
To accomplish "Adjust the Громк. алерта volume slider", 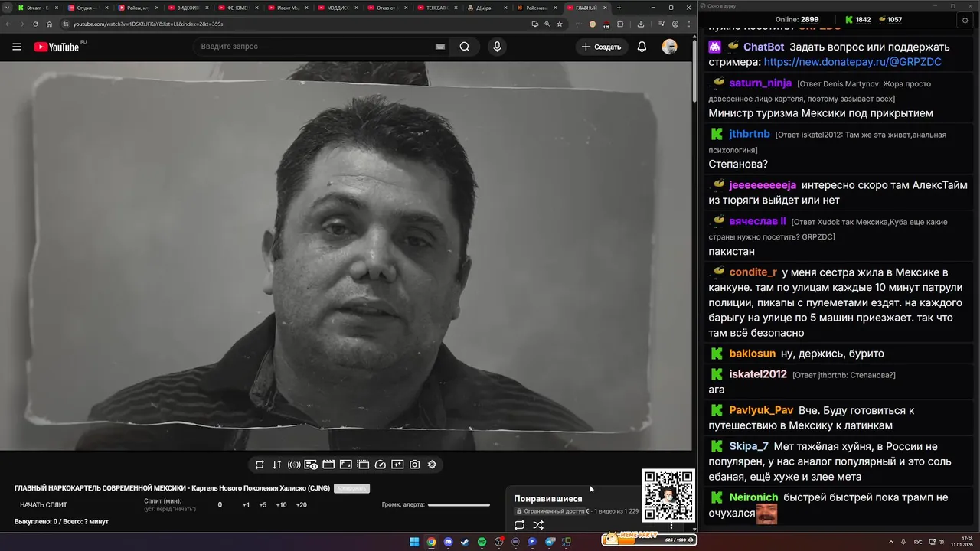I will pyautogui.click(x=459, y=505).
